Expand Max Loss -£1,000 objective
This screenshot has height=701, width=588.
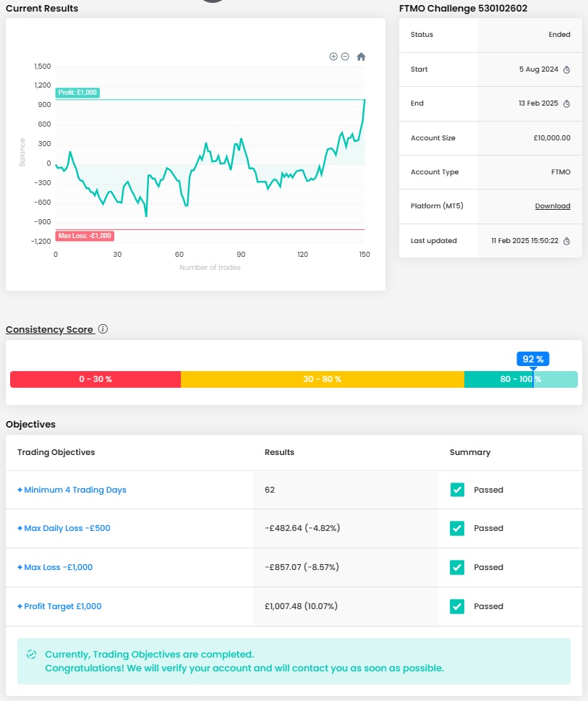coord(55,567)
